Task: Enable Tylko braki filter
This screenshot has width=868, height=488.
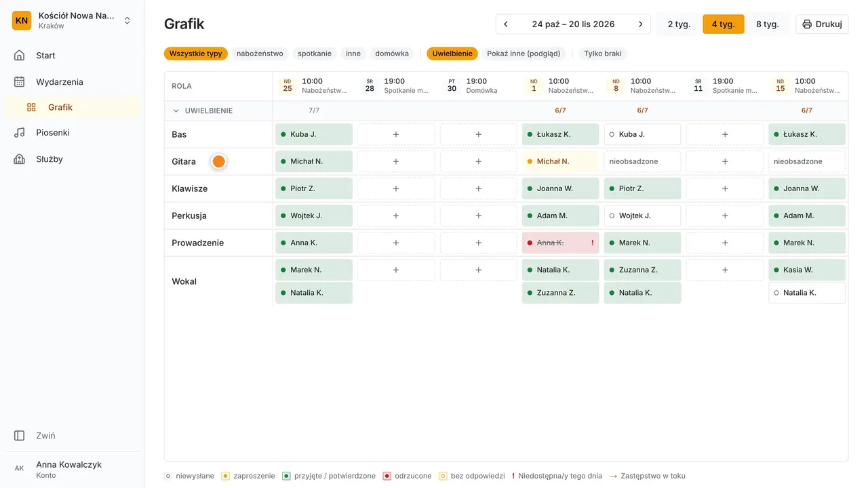Action: (x=603, y=54)
